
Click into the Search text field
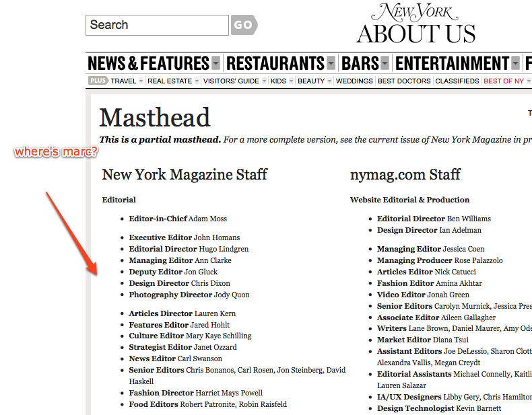point(157,25)
